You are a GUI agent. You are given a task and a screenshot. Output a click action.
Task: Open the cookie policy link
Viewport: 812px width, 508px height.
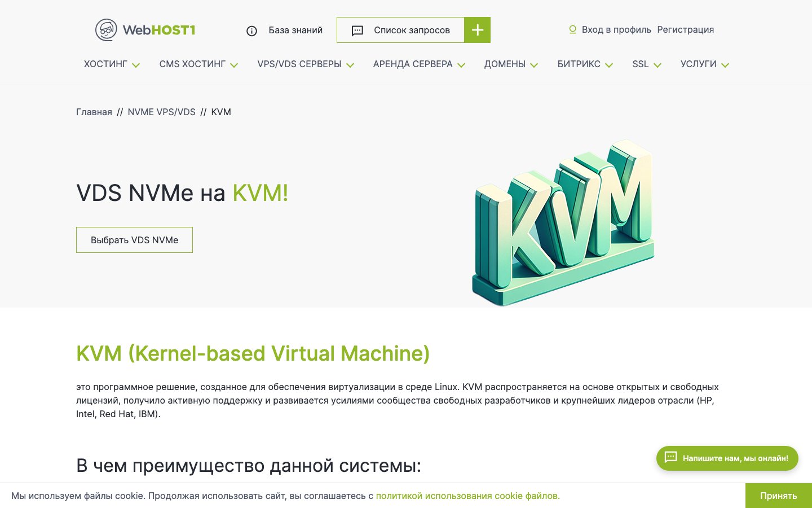(468, 496)
